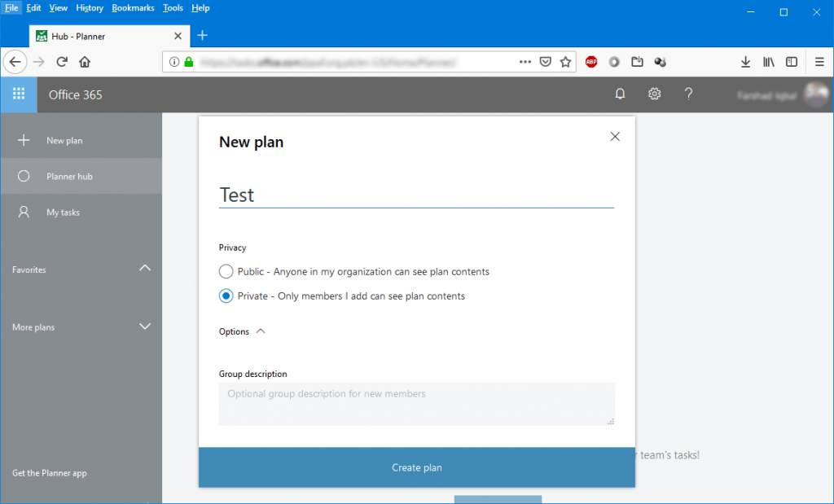Open the Bookmarks menu
The height and width of the screenshot is (504, 834).
(133, 7)
